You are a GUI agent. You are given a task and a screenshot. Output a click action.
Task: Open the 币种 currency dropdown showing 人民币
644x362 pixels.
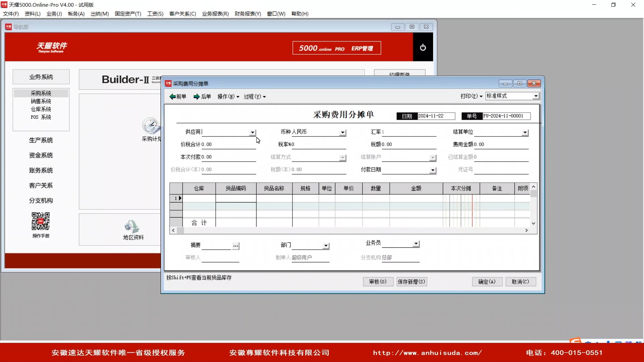point(342,132)
